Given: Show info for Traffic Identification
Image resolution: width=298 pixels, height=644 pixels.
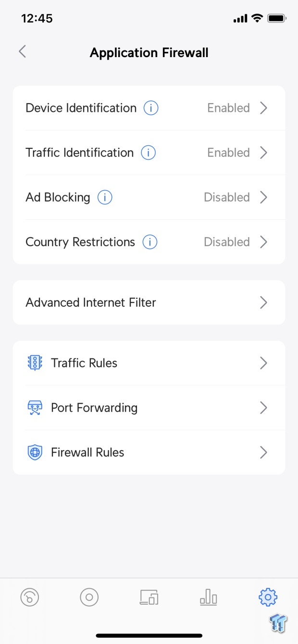Looking at the screenshot, I should [x=148, y=153].
